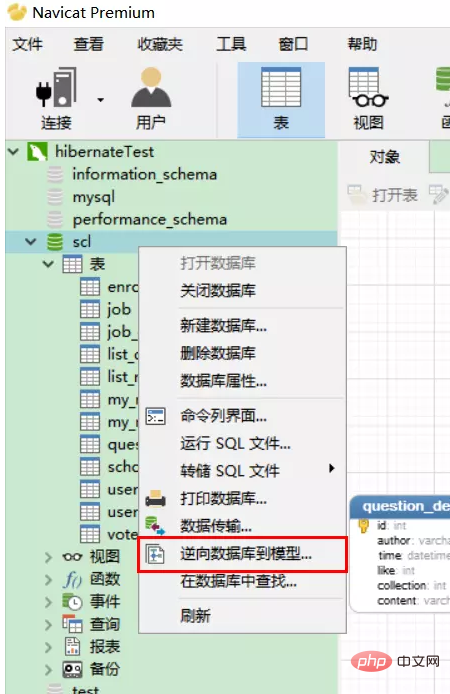Expand the 查询 queries node
Screen dimensions: 450x694
(48, 625)
